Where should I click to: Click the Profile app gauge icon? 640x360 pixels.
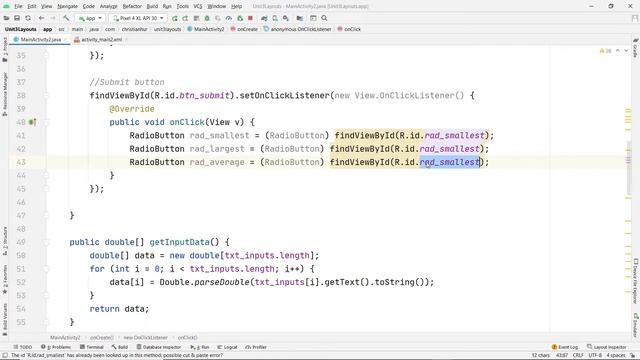click(229, 18)
